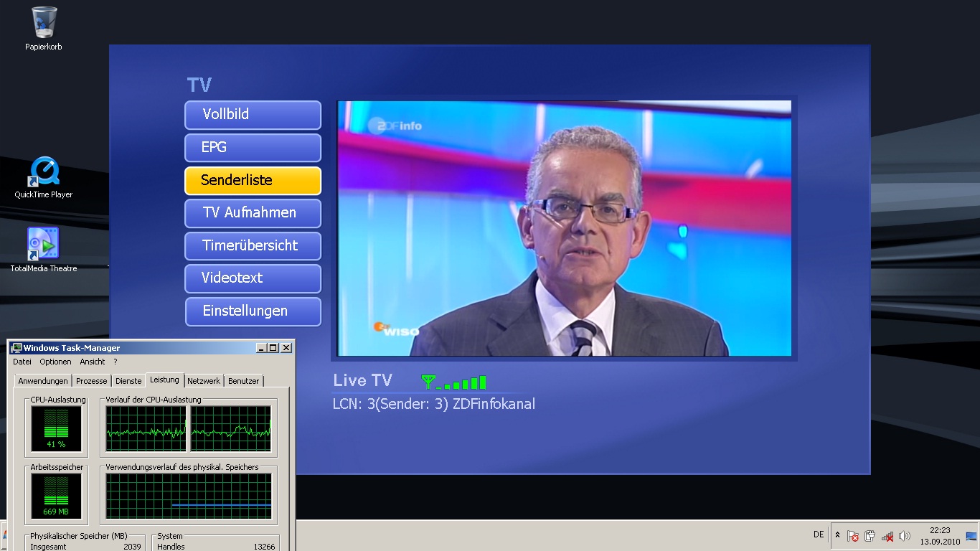Maximize the Windows Task-Manager window
This screenshot has height=551, width=980.
click(x=273, y=348)
